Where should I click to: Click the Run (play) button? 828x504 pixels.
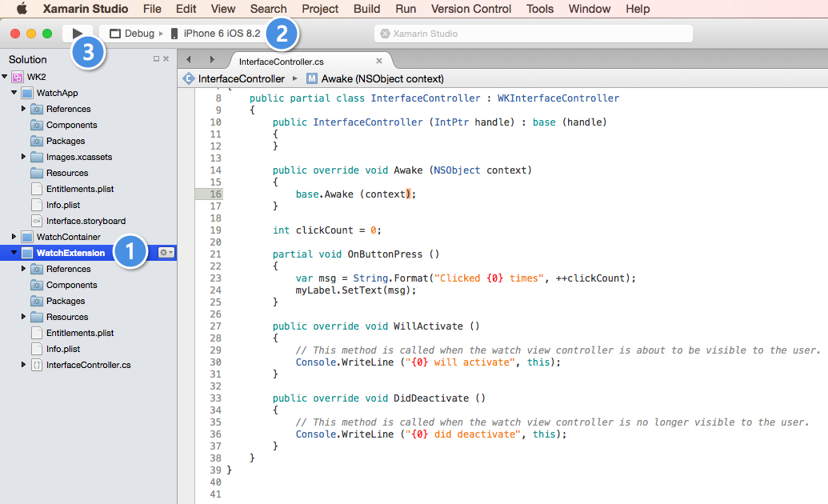(x=78, y=34)
